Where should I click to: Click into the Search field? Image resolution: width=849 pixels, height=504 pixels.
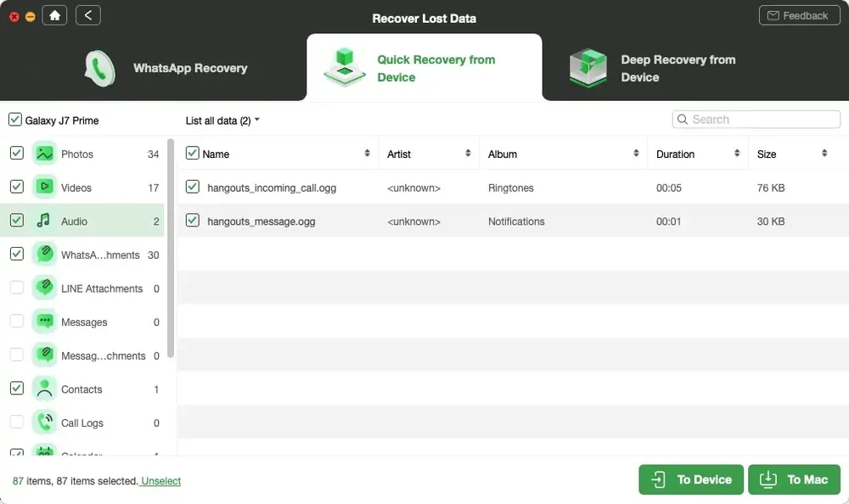[760, 120]
